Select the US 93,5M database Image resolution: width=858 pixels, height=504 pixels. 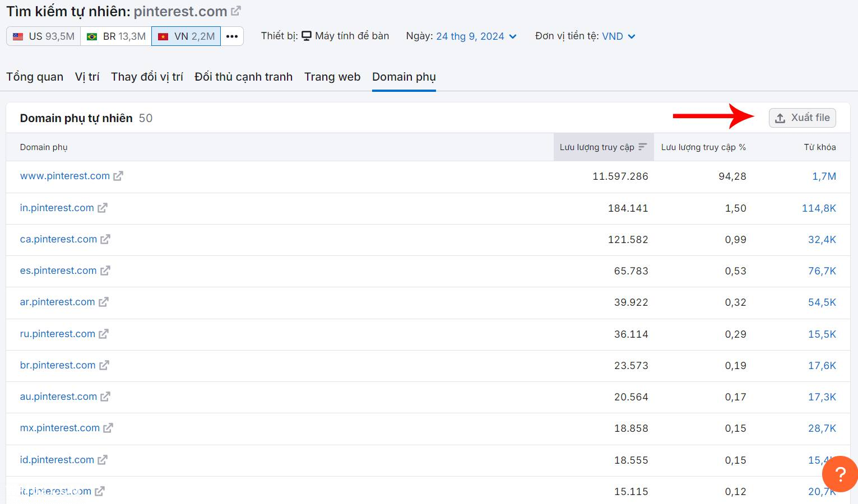click(44, 36)
